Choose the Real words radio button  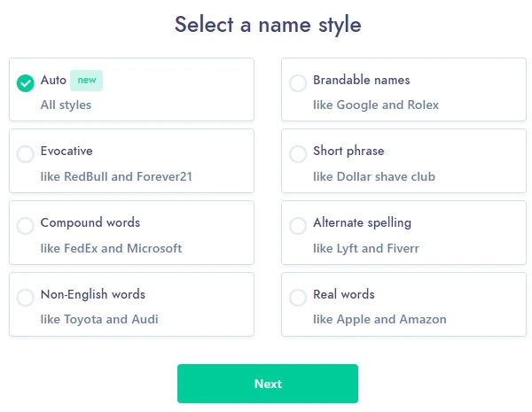(x=298, y=298)
